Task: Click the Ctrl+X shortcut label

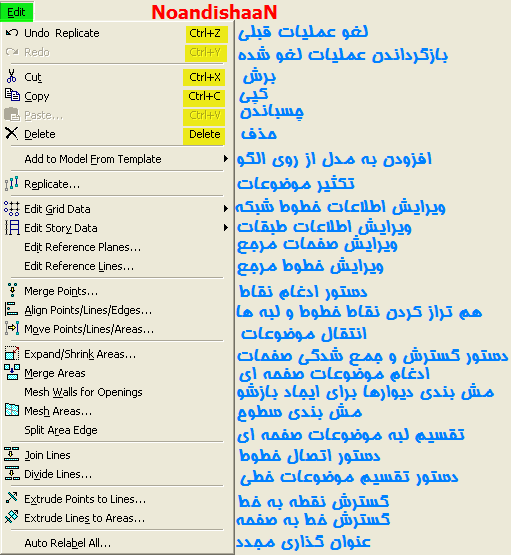Action: [x=205, y=78]
